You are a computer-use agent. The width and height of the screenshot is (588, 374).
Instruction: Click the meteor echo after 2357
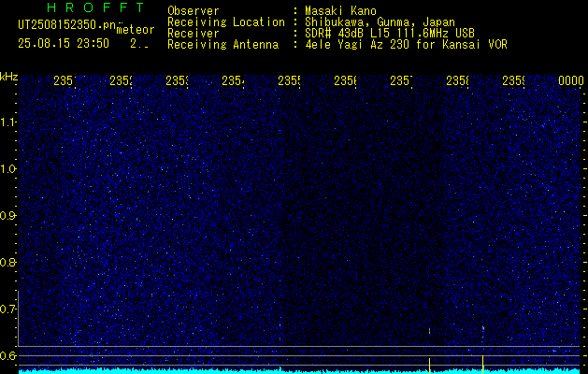tap(429, 331)
